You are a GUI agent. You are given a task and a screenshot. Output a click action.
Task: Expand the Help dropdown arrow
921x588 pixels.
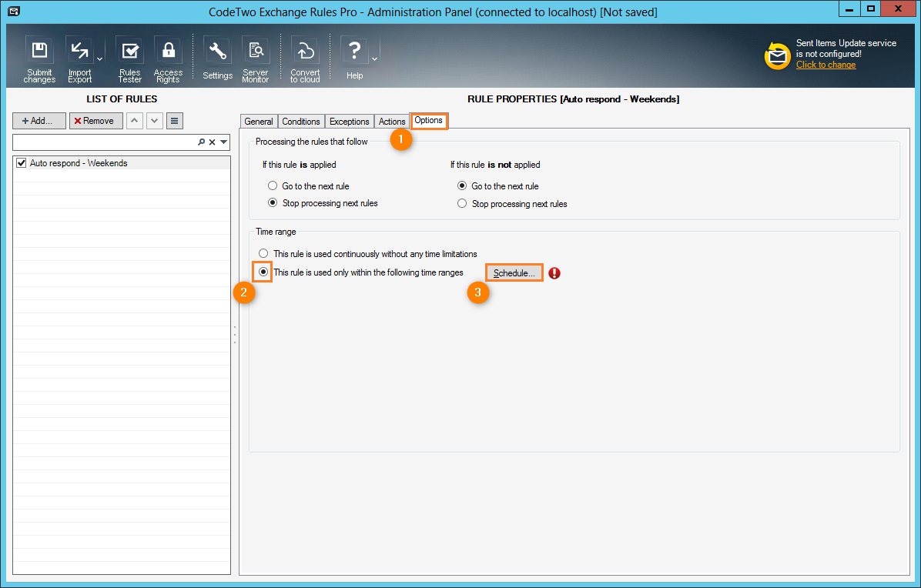[x=374, y=59]
